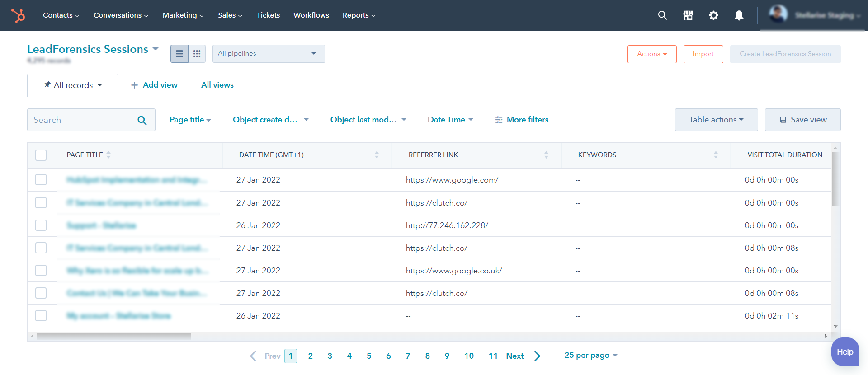Go to Workflows in navigation
Image resolution: width=868 pixels, height=375 pixels.
pos(311,15)
